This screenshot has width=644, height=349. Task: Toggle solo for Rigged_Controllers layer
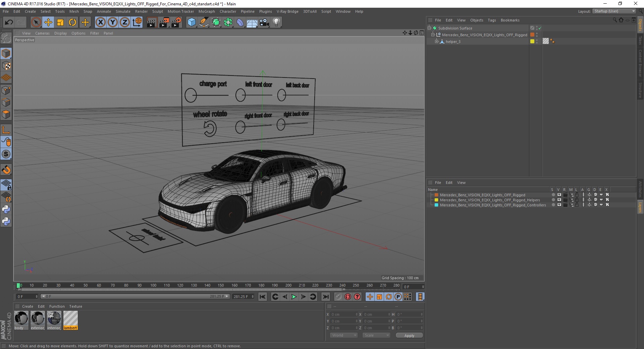[x=553, y=205]
